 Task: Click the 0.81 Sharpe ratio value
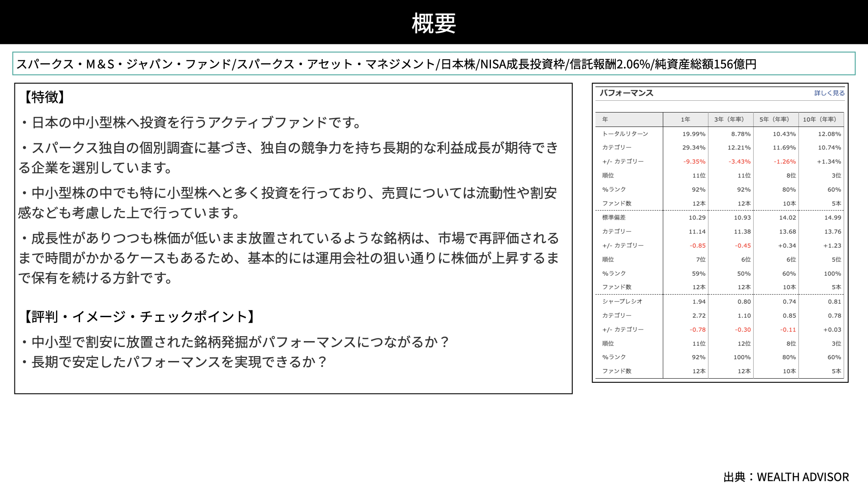click(835, 301)
